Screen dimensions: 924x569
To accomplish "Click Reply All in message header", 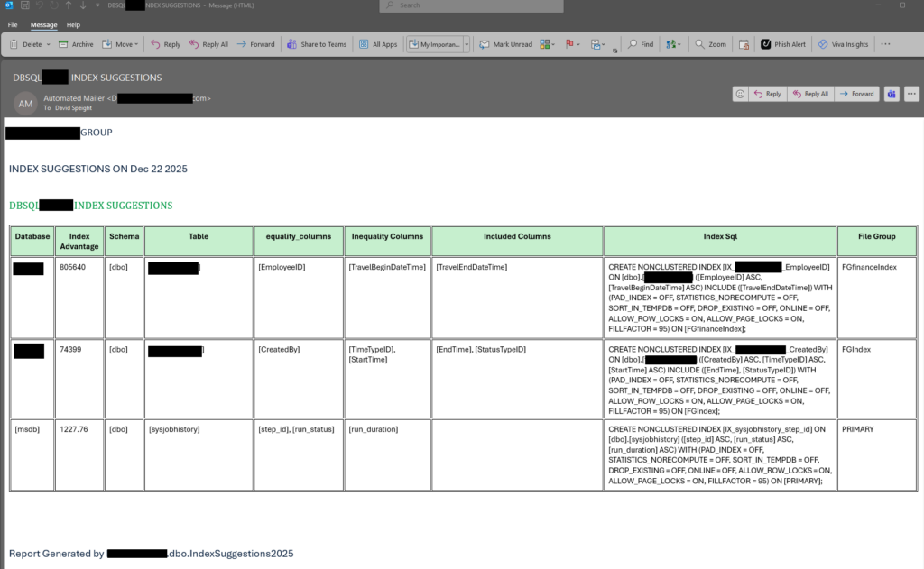I will [x=809, y=94].
